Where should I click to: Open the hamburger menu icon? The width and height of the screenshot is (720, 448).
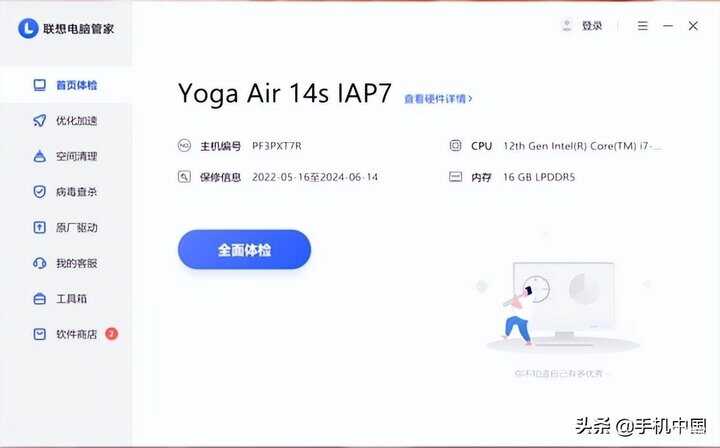pyautogui.click(x=642, y=26)
